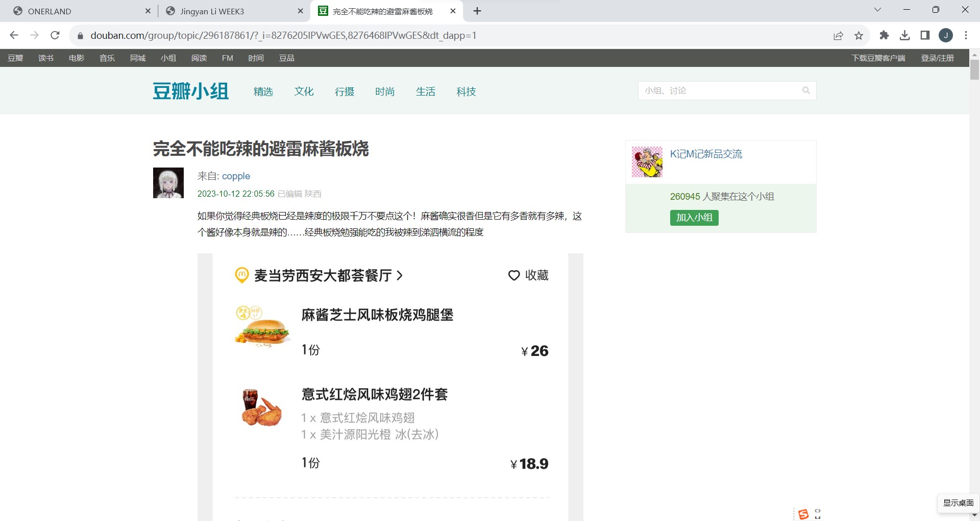The height and width of the screenshot is (521, 980).
Task: Click the 加入小组 button
Action: (x=694, y=218)
